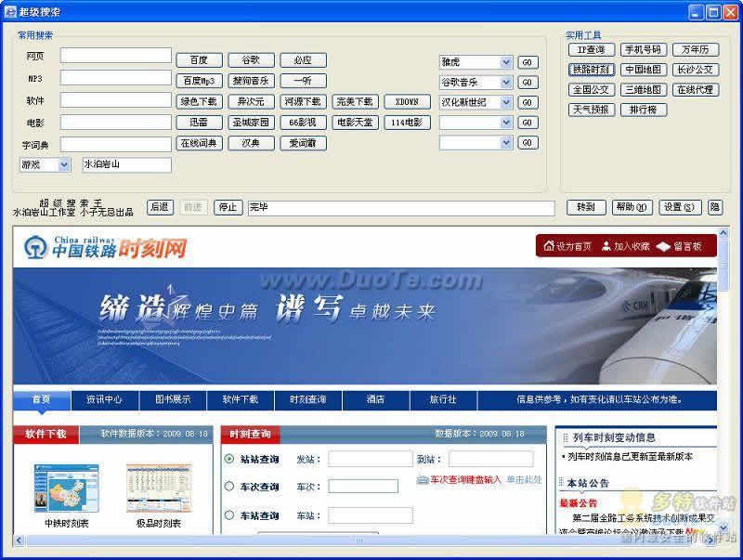
Task: Click the 超级搜索 title bar app icon
Action: [10, 11]
